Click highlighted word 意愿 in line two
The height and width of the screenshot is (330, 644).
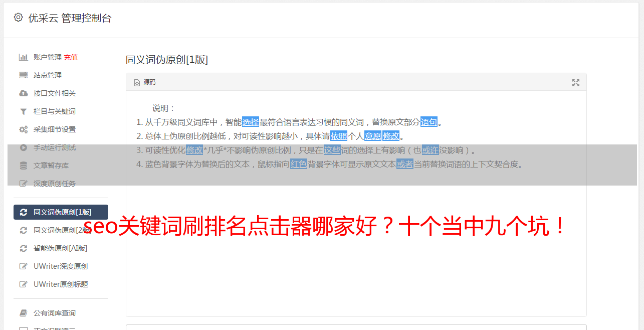pos(372,136)
